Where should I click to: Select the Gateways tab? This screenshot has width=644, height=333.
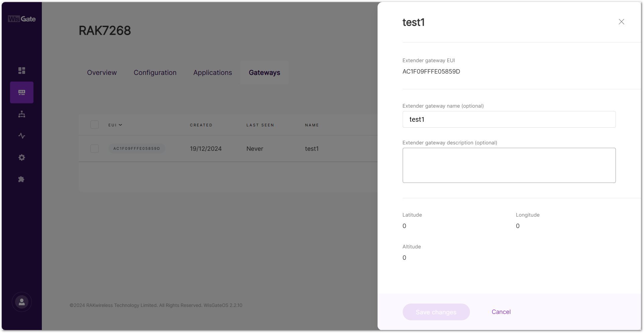264,73
